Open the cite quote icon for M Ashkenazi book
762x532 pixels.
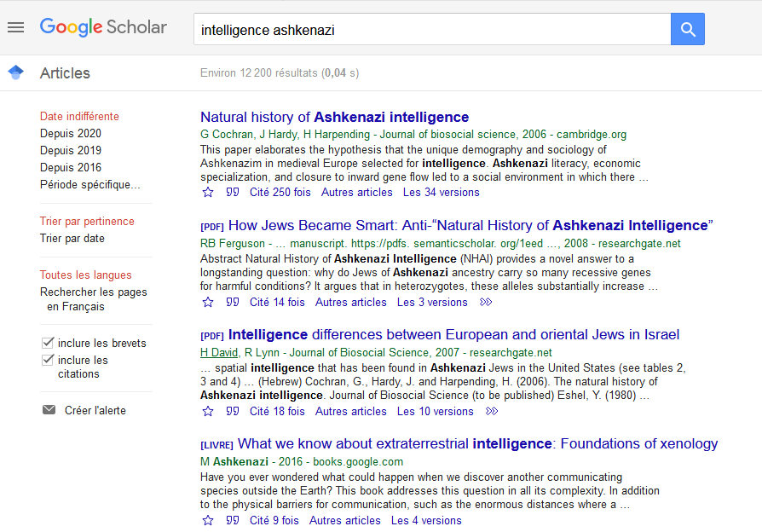233,520
